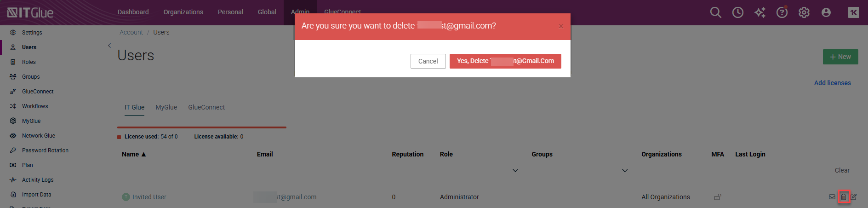Click the trash icon for Invited User
The width and height of the screenshot is (868, 208).
tap(843, 197)
